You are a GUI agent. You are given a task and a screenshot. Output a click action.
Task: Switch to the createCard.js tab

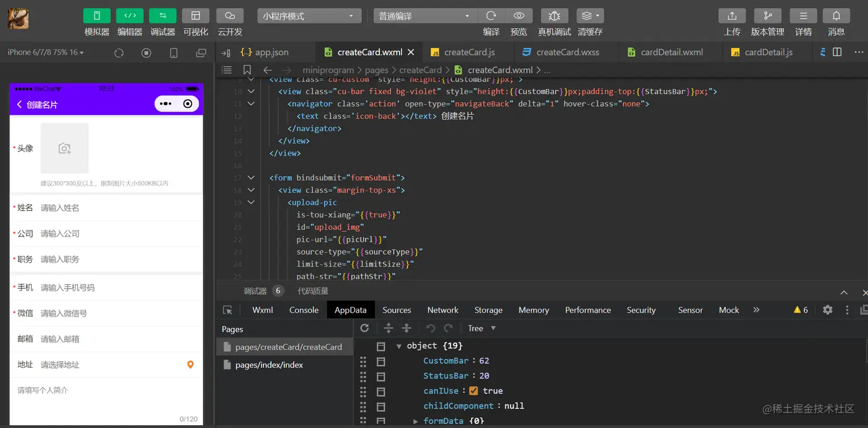tap(469, 52)
